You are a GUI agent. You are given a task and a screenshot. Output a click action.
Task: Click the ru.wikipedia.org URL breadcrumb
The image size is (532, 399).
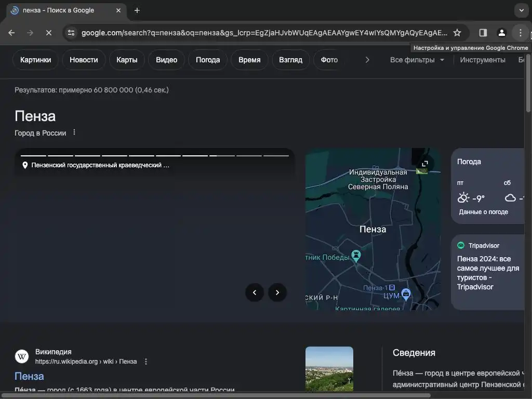[x=86, y=362]
